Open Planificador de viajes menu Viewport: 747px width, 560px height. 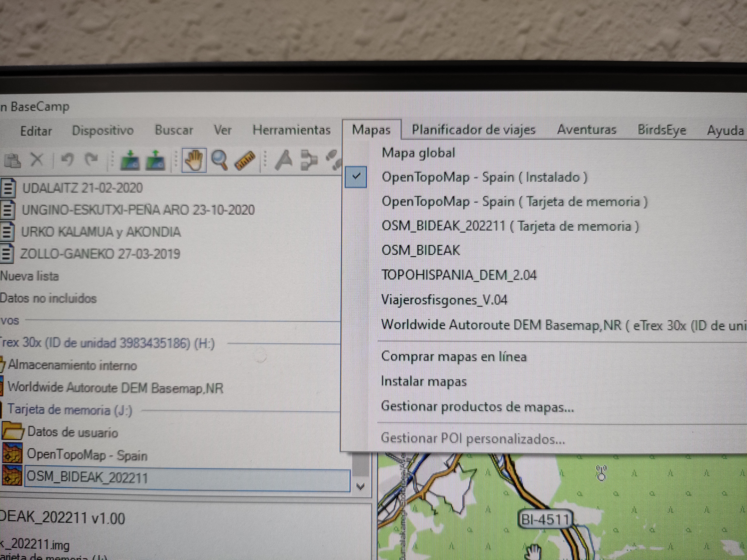click(473, 130)
